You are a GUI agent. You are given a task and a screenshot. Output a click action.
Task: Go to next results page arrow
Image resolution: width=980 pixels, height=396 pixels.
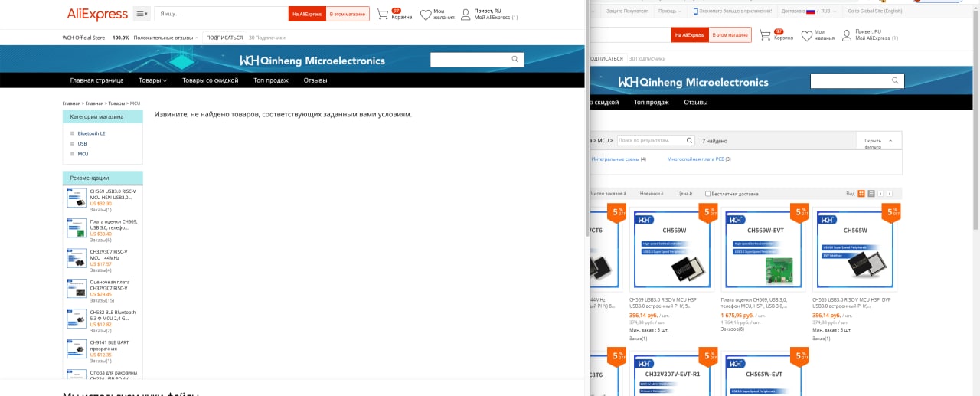[890, 194]
